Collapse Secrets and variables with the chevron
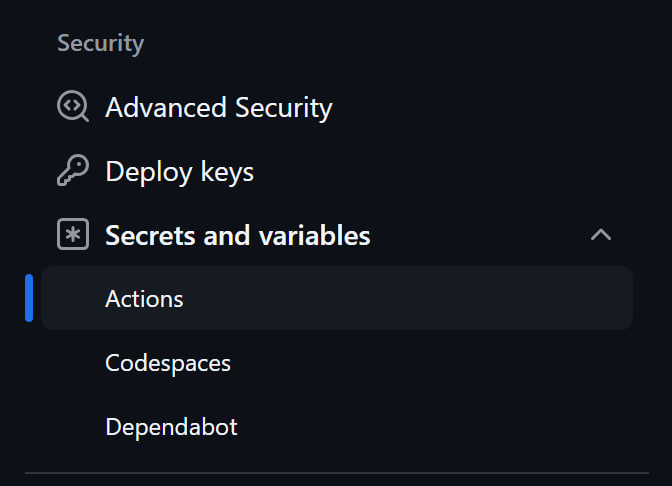 point(601,234)
